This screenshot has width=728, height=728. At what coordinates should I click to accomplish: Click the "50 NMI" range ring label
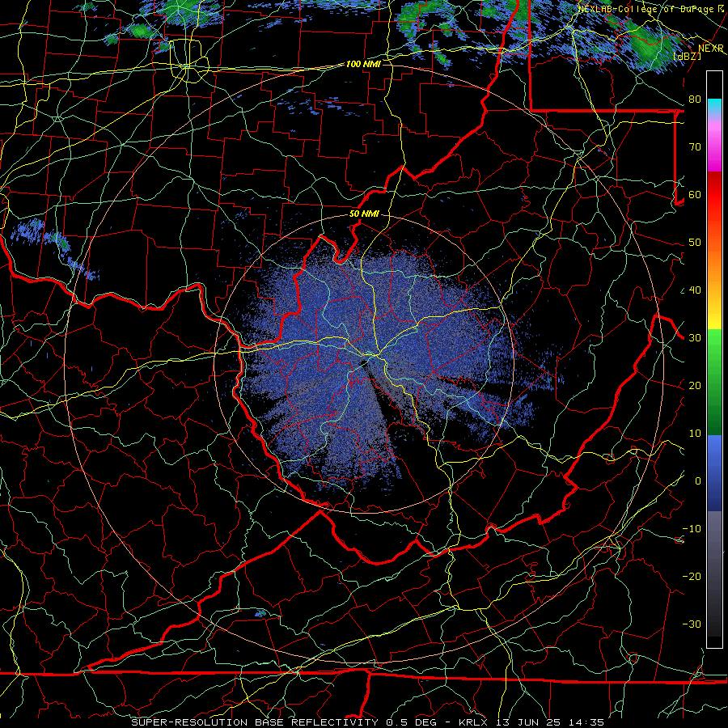point(364,214)
